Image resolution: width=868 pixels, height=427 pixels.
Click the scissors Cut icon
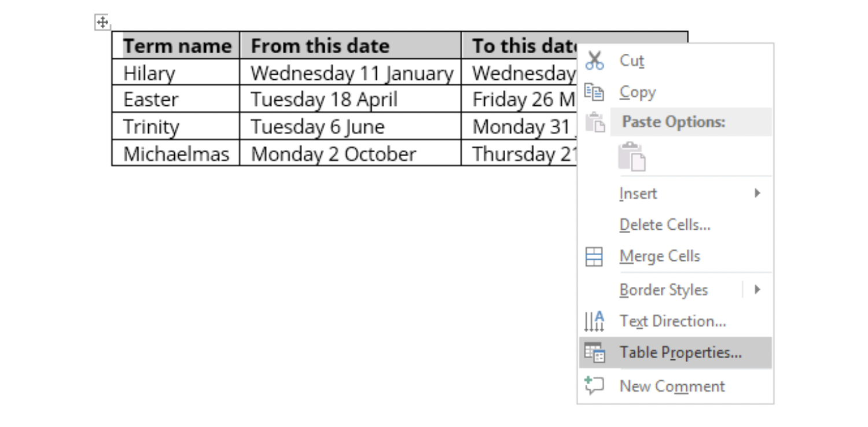pos(594,60)
